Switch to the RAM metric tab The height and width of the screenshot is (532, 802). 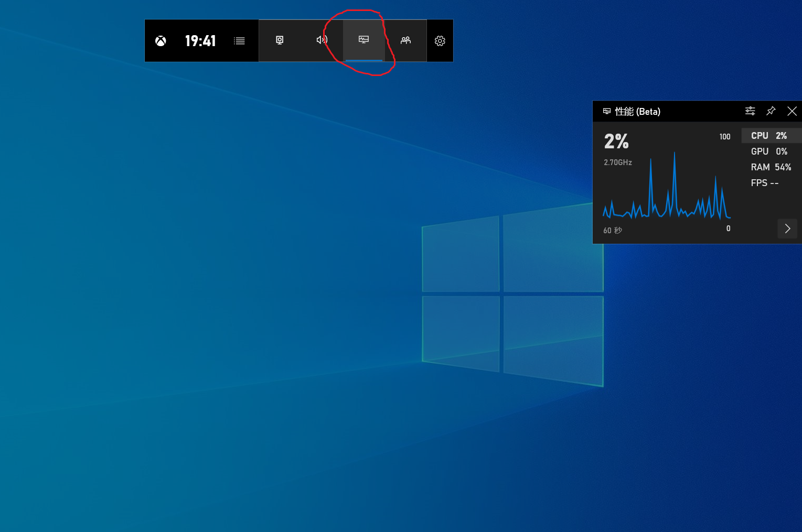[771, 167]
